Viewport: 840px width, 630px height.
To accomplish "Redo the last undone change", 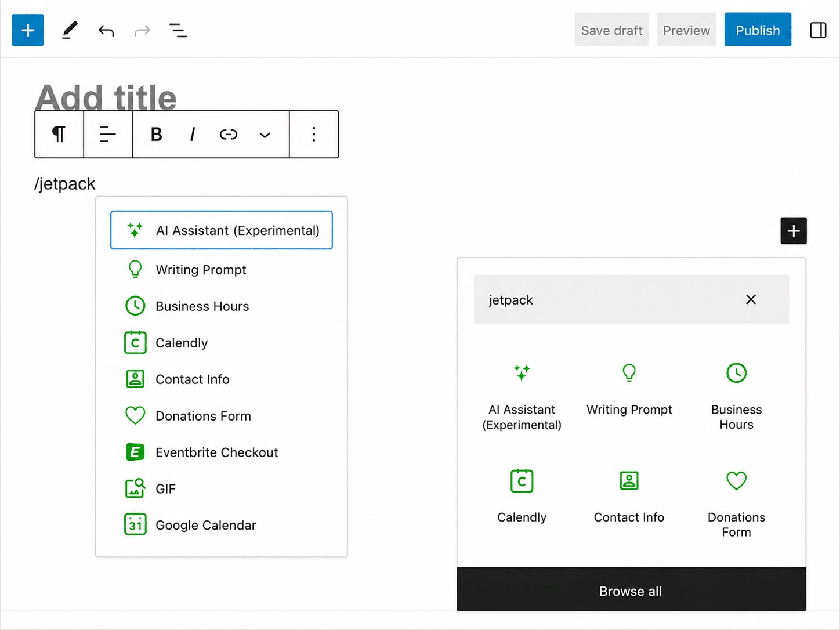I will 142,30.
